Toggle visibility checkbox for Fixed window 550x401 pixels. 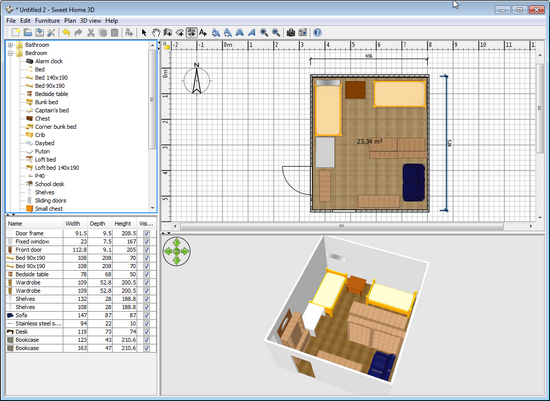click(147, 242)
